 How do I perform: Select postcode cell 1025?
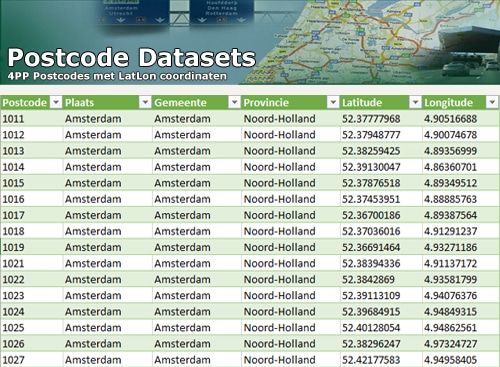tap(32, 328)
